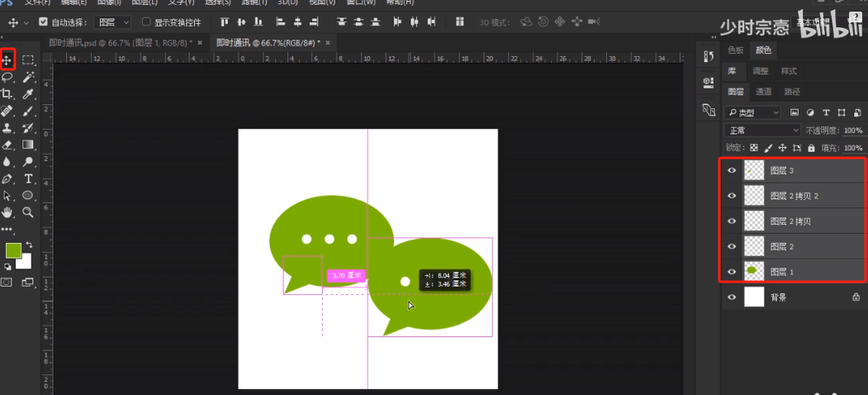Switch to the 通道 tab
The height and width of the screenshot is (395, 868).
(764, 92)
